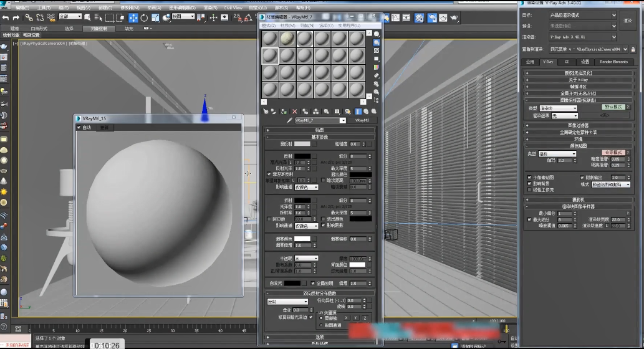Click Show Shaded Material in Viewport icon
Screen dimensions: 644x349
coord(347,112)
